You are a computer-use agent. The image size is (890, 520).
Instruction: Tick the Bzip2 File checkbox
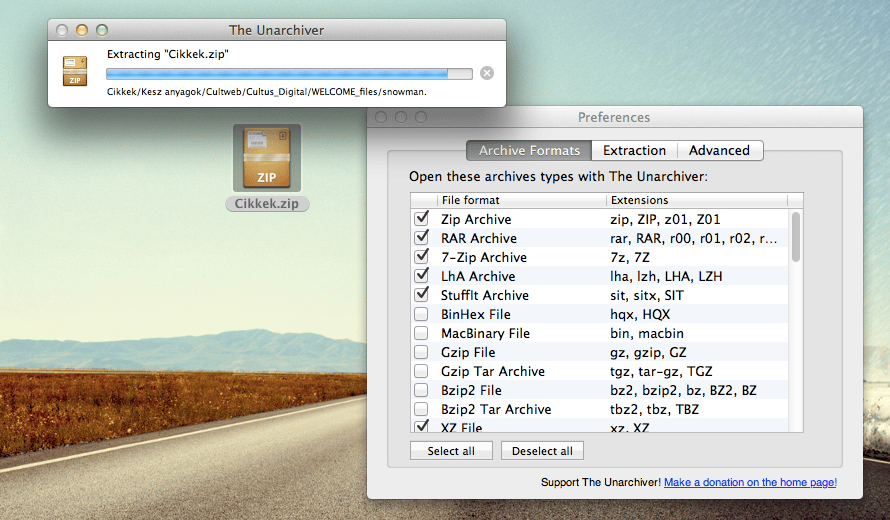(421, 390)
